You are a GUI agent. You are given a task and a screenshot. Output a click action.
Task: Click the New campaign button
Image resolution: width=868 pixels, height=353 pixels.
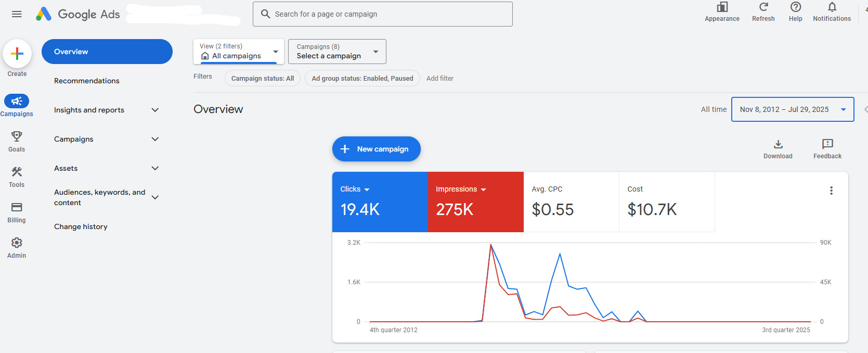click(x=376, y=149)
